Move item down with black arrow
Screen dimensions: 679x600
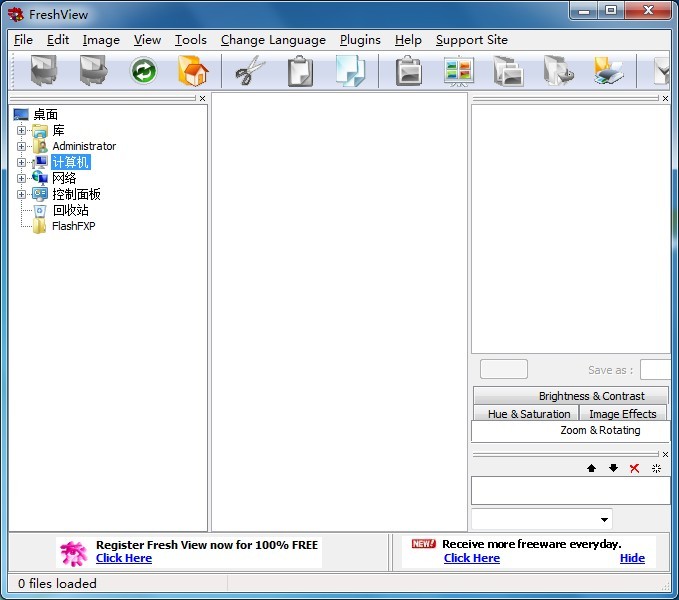coord(613,468)
